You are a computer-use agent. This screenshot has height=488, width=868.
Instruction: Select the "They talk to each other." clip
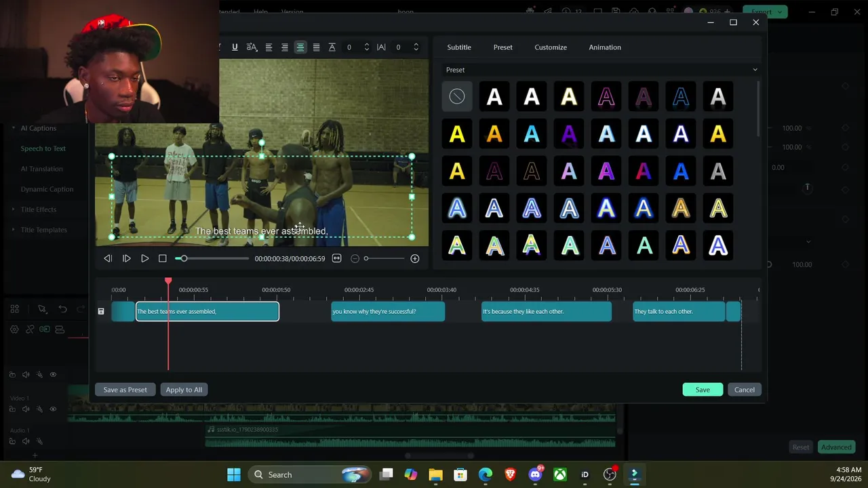click(679, 312)
